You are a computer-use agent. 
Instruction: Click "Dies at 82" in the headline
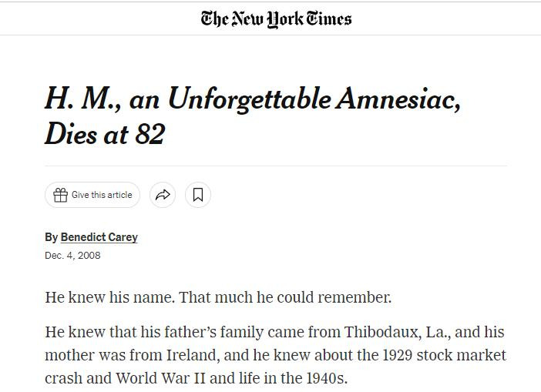[x=105, y=134]
